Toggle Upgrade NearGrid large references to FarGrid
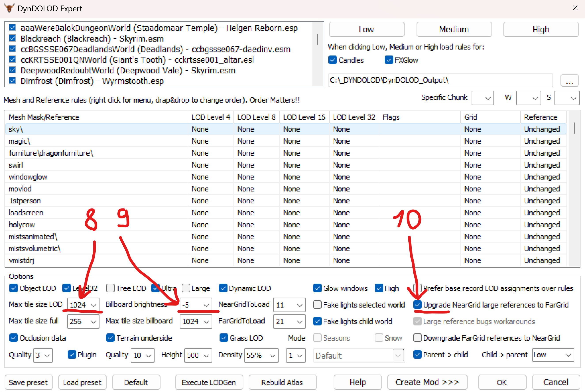 click(x=417, y=304)
